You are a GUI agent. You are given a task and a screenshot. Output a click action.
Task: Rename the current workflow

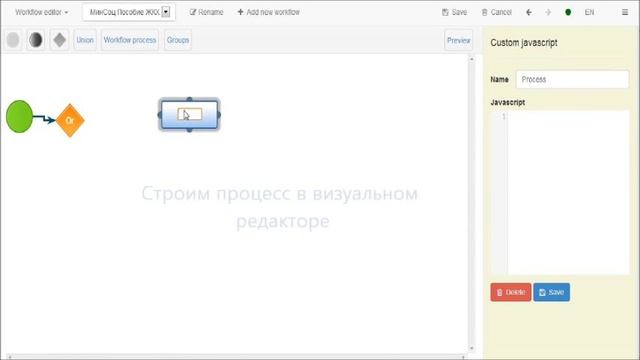click(207, 12)
